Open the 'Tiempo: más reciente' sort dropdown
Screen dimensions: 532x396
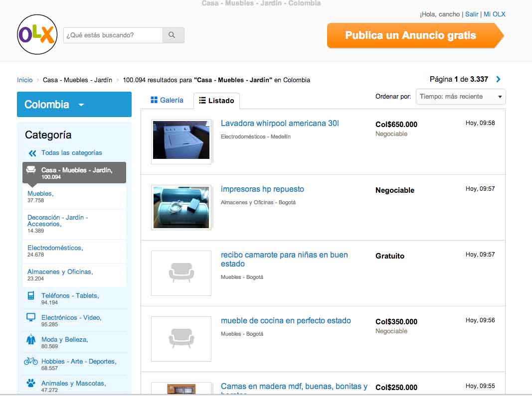[460, 96]
